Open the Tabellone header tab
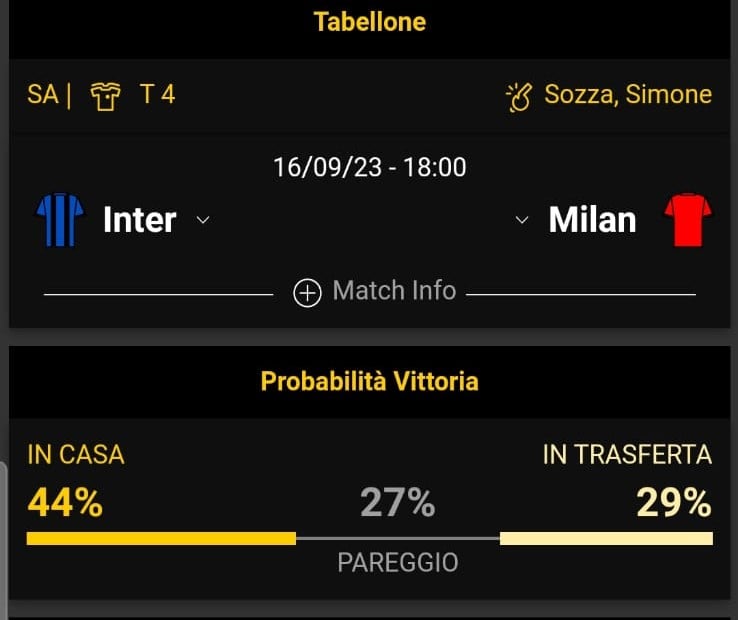This screenshot has width=738, height=620. click(369, 22)
